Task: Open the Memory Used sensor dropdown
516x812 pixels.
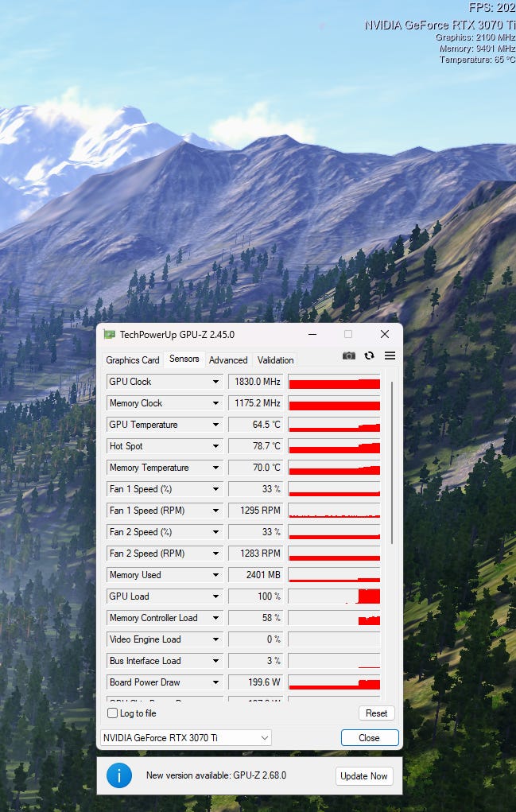Action: tap(215, 575)
